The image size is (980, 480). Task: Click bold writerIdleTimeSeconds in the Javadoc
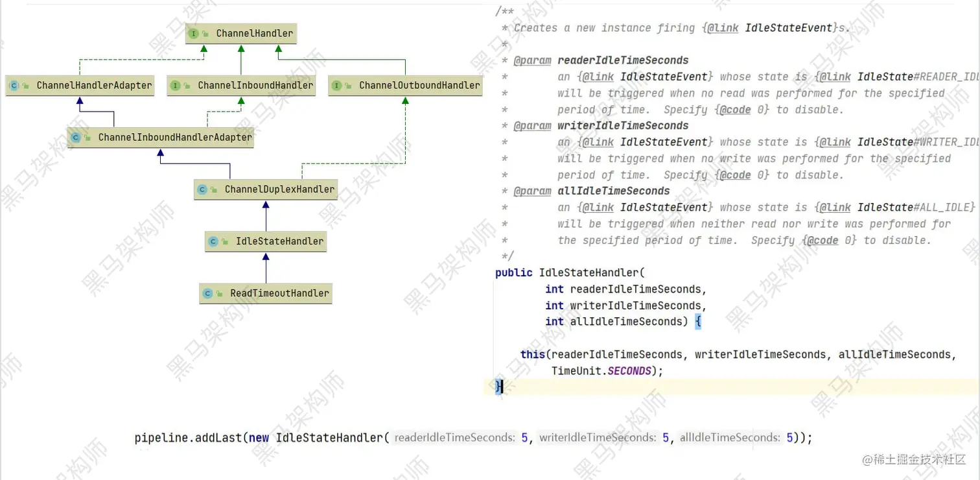[623, 126]
